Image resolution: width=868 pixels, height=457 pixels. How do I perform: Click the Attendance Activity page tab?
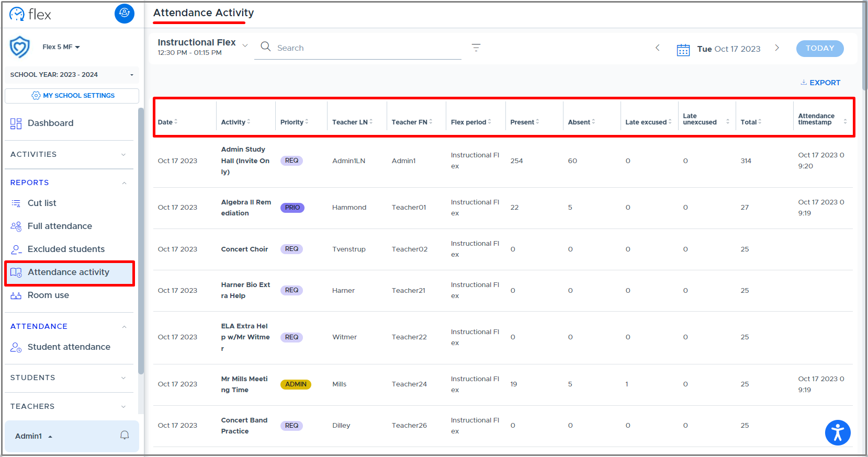(x=204, y=13)
